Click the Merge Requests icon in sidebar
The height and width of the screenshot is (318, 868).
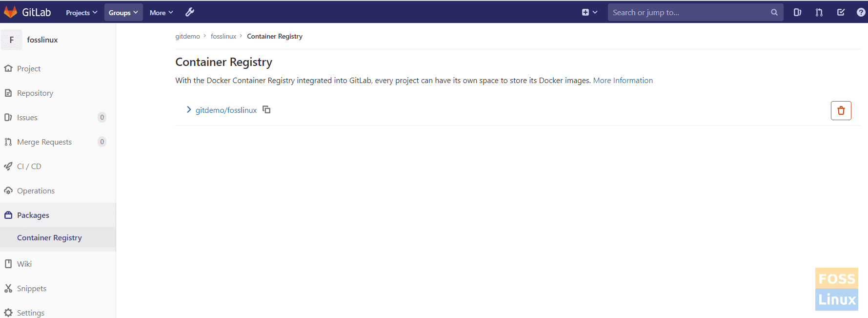pos(8,142)
